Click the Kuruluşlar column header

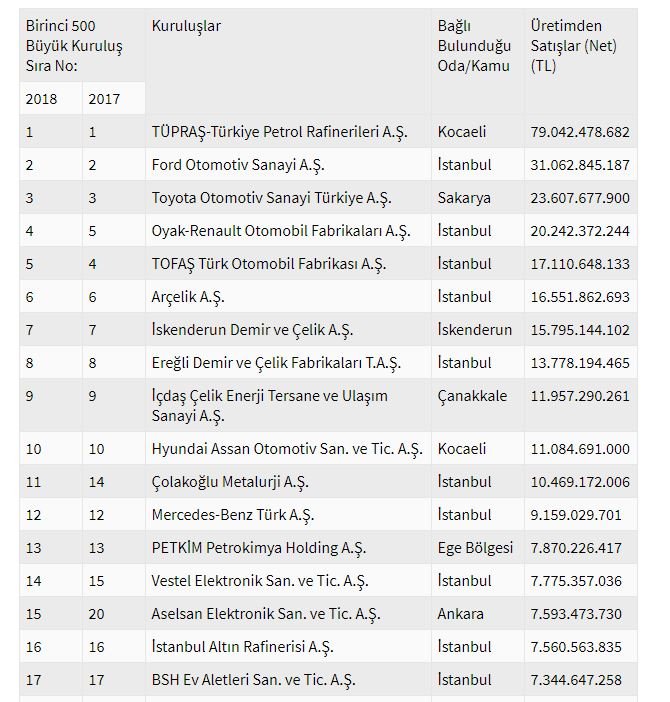coord(186,26)
